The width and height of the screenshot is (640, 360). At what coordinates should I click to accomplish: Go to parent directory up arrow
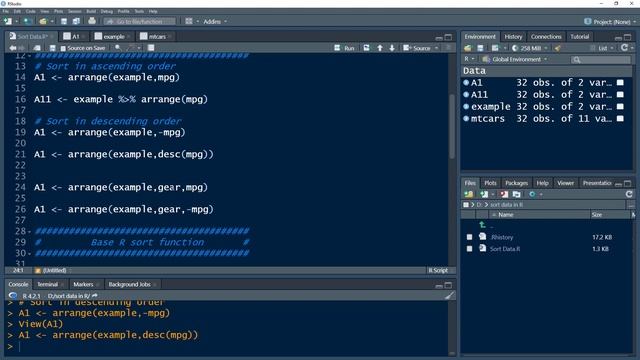[x=482, y=224]
